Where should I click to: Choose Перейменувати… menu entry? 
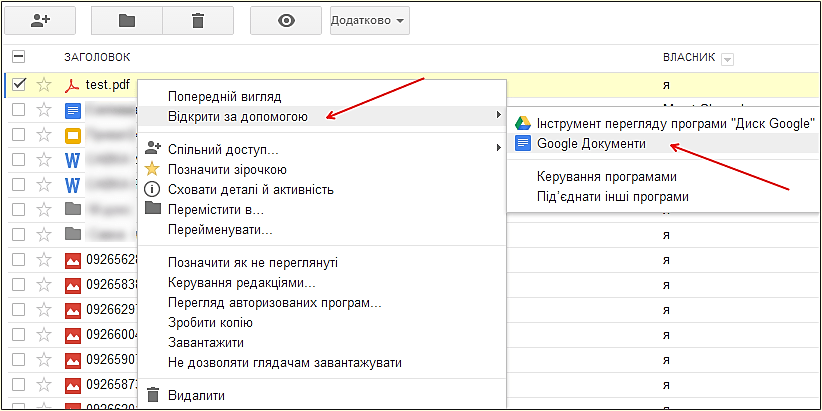pos(321,230)
